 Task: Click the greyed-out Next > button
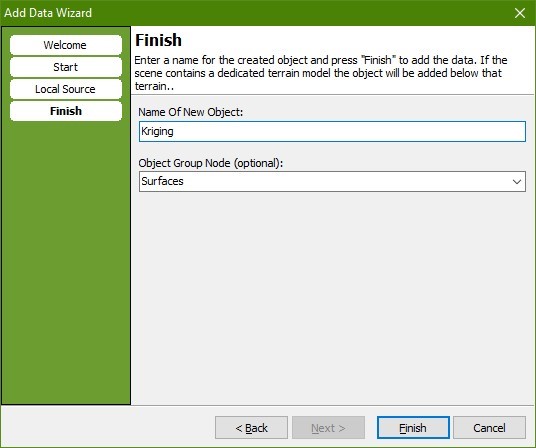(x=328, y=427)
